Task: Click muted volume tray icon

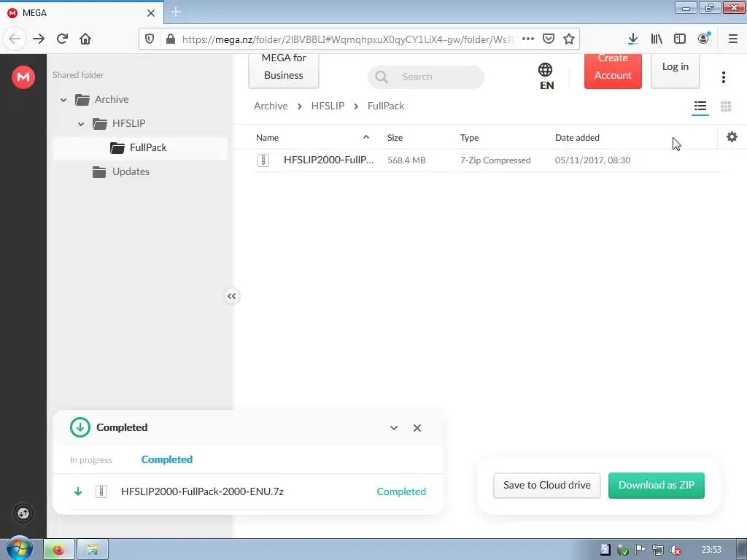Action: [675, 550]
